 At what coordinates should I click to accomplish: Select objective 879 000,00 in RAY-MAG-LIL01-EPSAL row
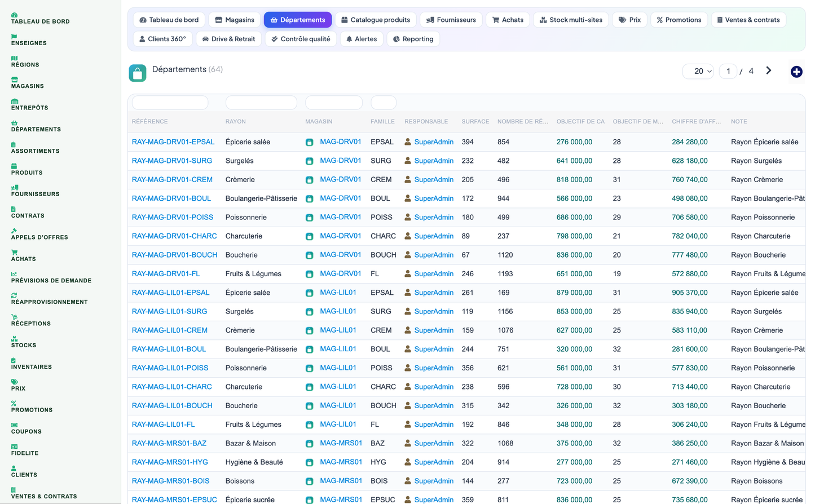574,293
